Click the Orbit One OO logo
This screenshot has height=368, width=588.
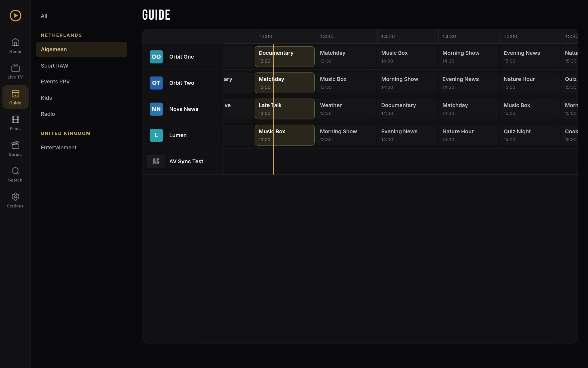pos(156,57)
